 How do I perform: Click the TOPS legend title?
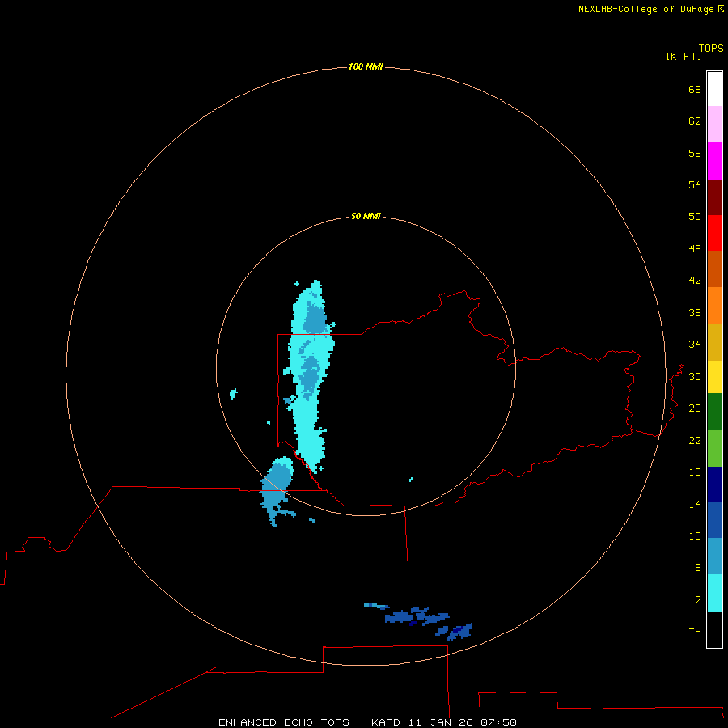coord(711,48)
